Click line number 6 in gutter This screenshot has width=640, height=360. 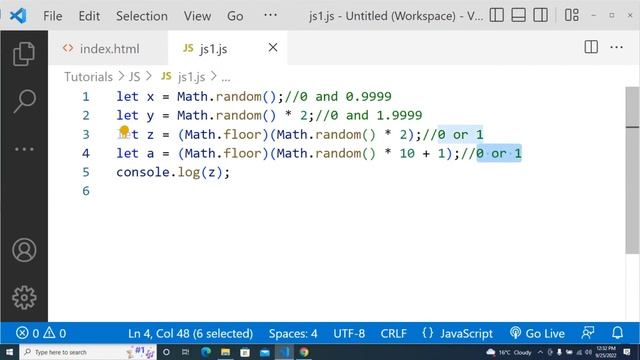(86, 191)
